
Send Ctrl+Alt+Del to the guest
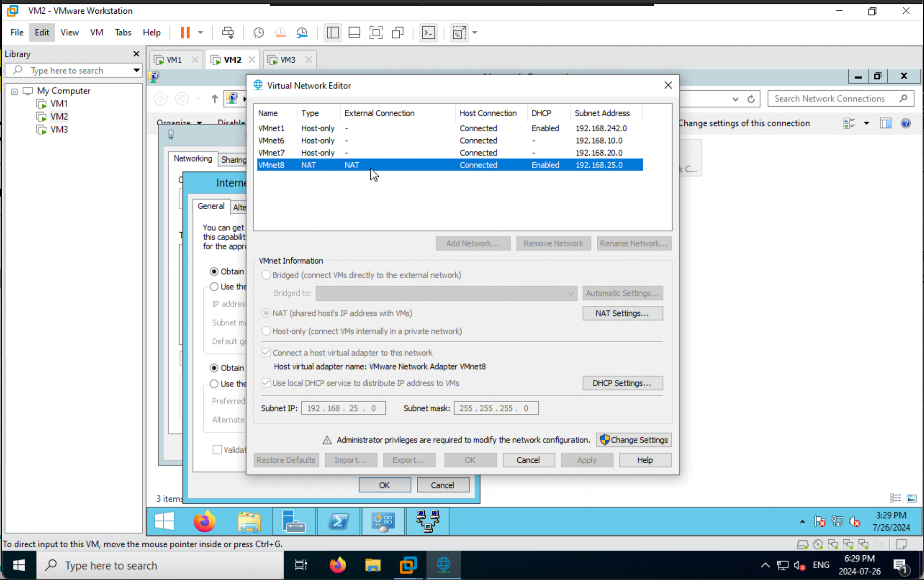coord(228,32)
